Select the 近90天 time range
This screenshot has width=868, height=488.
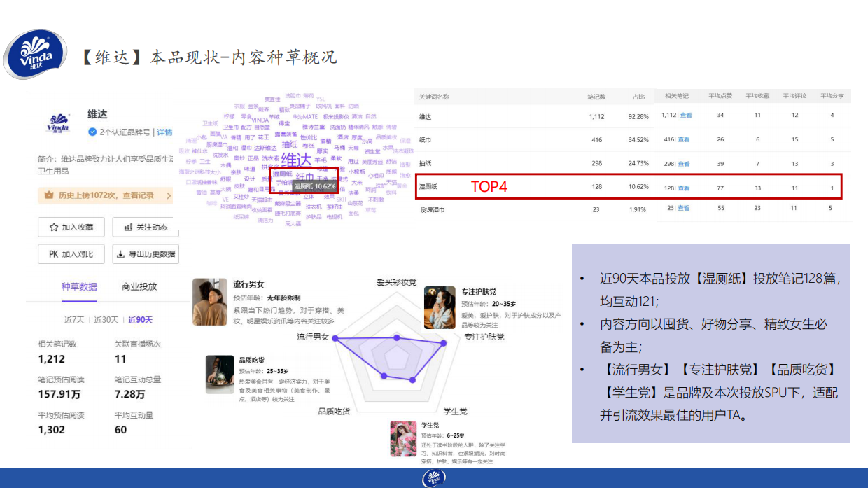(140, 320)
